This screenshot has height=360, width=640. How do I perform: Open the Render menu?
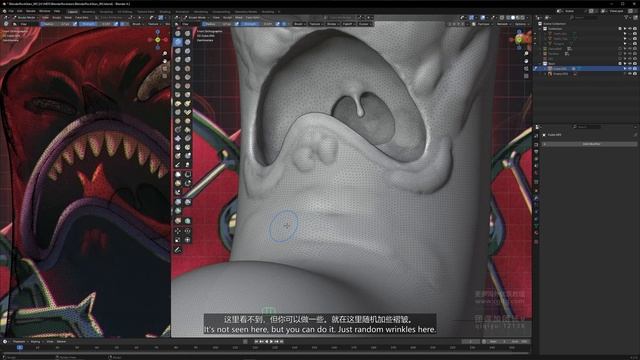pos(31,11)
